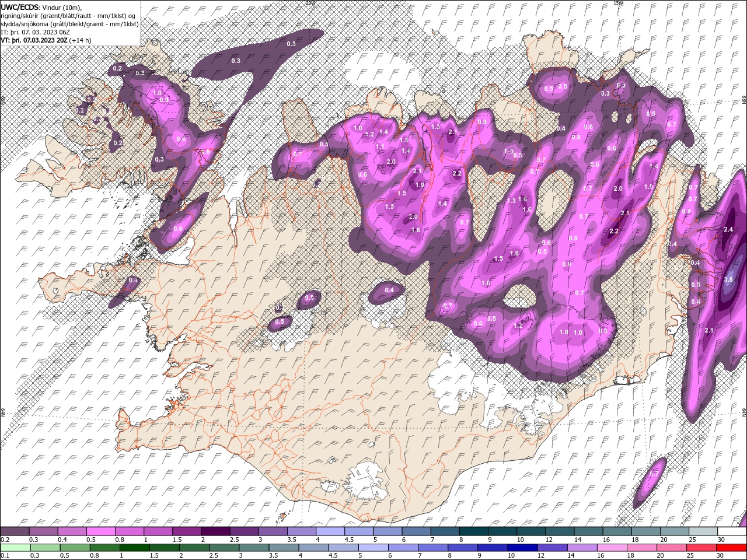Click the 3.8 snowfall value on the map

[728, 279]
